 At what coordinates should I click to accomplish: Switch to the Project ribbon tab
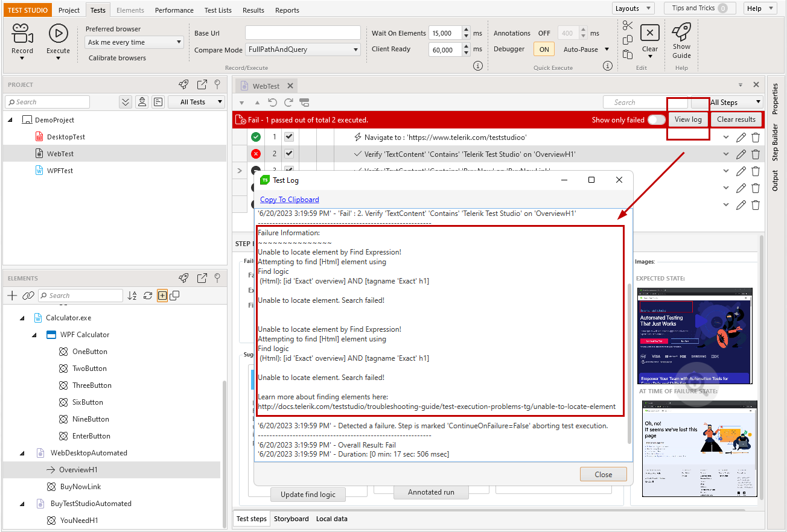pos(69,10)
